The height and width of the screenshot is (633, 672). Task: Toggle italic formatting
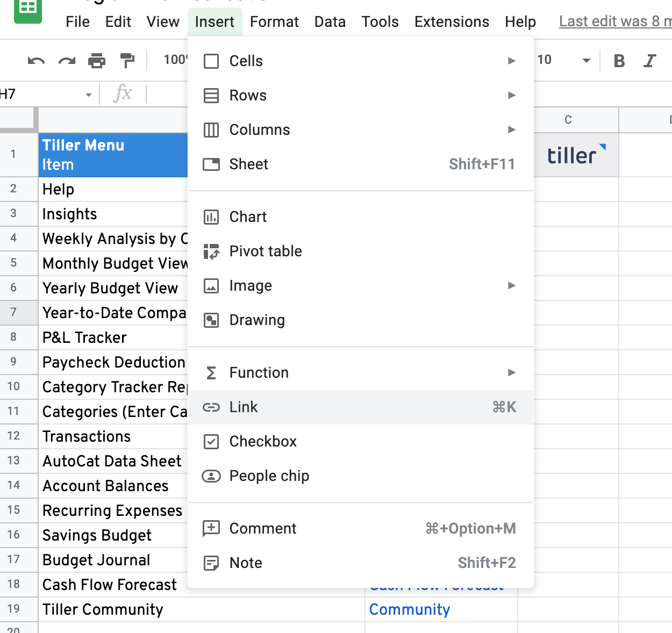click(x=650, y=61)
